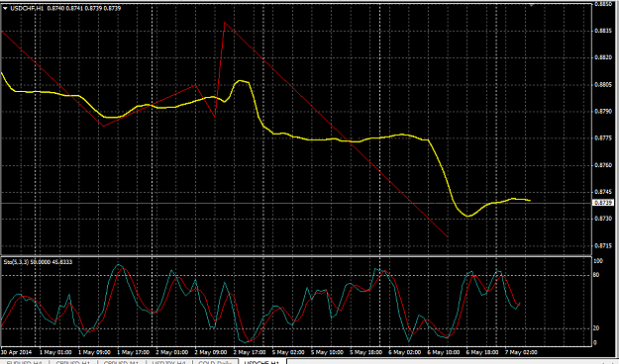Click the 1 May 09:00 time label
This screenshot has height=364, width=619.
point(95,352)
